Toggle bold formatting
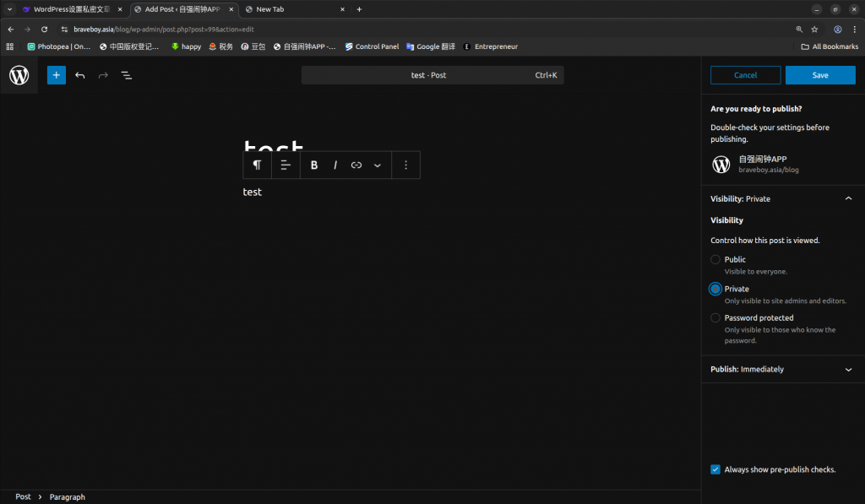865x504 pixels. 314,165
